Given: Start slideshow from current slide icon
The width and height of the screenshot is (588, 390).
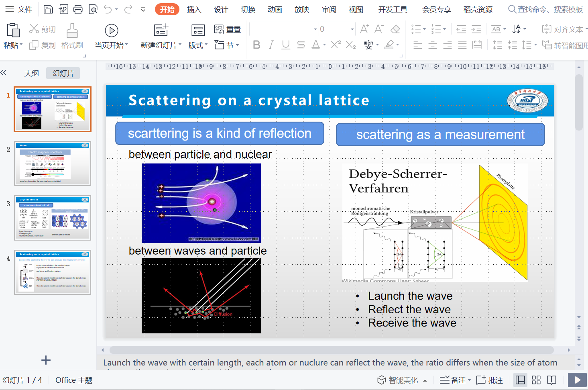Looking at the screenshot, I should 111,31.
